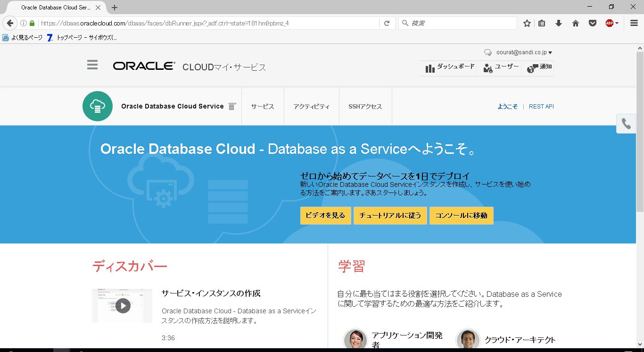Open the 通知 notifications button
The width and height of the screenshot is (644, 352).
click(x=539, y=68)
